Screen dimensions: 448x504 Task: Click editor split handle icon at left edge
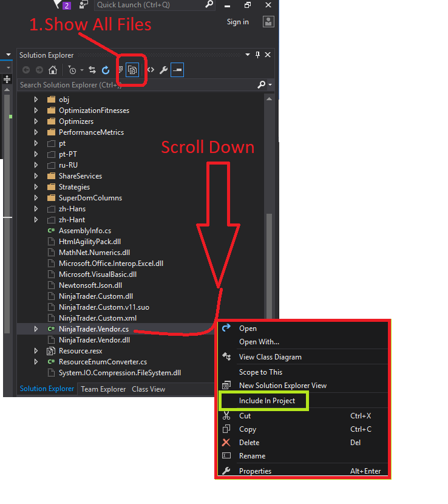pyautogui.click(x=7, y=79)
